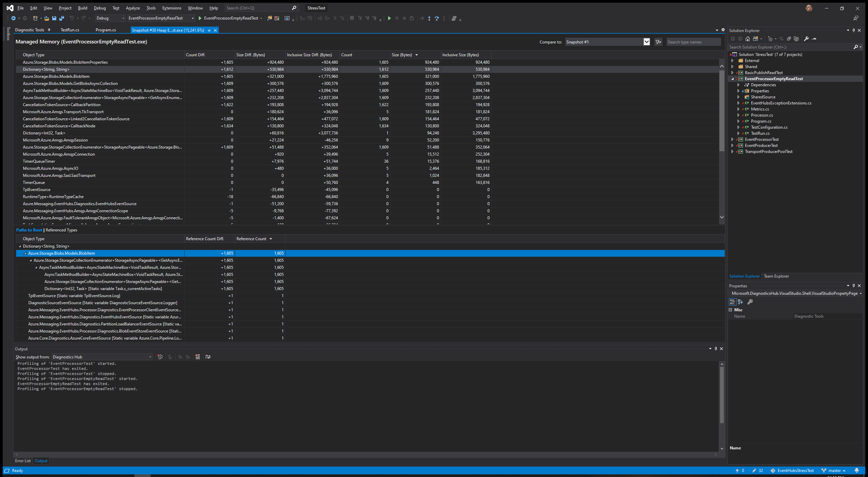Click Clear All in Output toolbar
The height and width of the screenshot is (477, 868).
point(198,357)
